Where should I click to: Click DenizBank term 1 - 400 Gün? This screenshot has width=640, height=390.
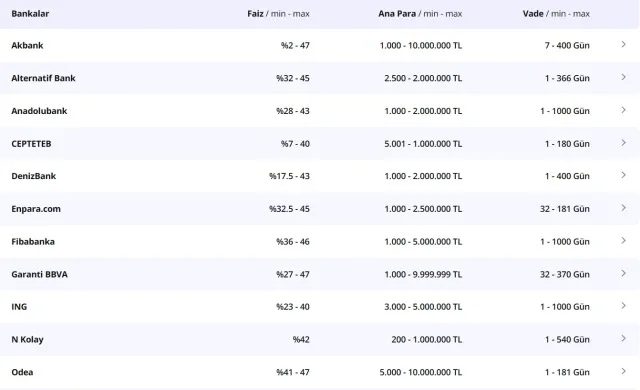(x=567, y=176)
